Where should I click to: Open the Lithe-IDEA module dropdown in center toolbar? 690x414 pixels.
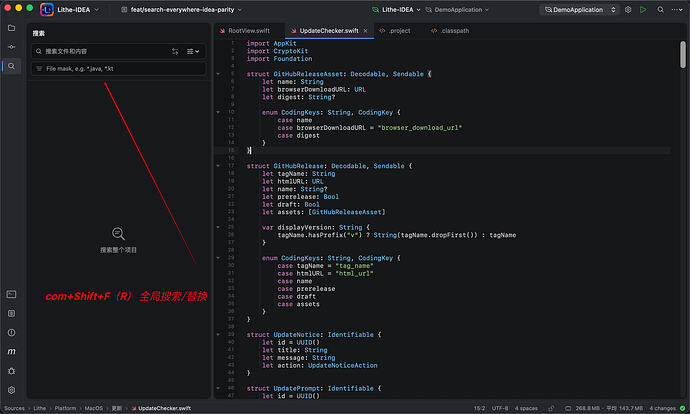396,10
